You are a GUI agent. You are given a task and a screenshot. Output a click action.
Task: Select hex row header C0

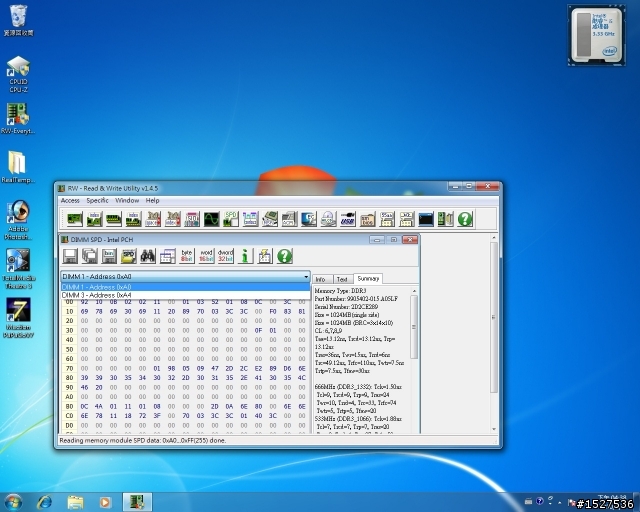click(x=69, y=416)
